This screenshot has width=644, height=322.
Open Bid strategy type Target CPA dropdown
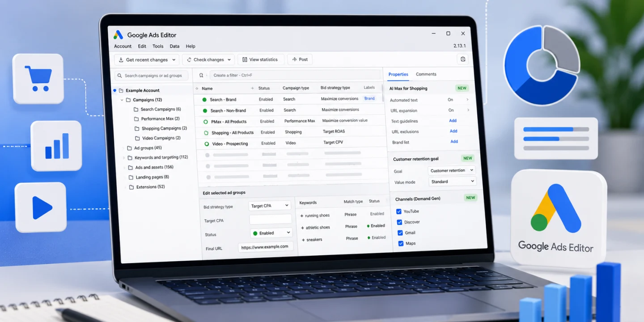[x=270, y=206]
